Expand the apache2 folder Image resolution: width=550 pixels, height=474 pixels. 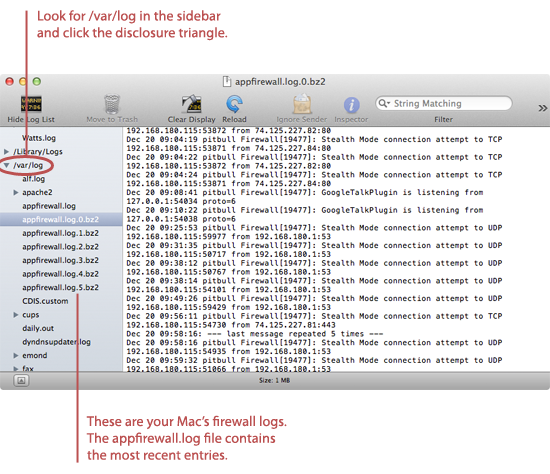click(16, 192)
